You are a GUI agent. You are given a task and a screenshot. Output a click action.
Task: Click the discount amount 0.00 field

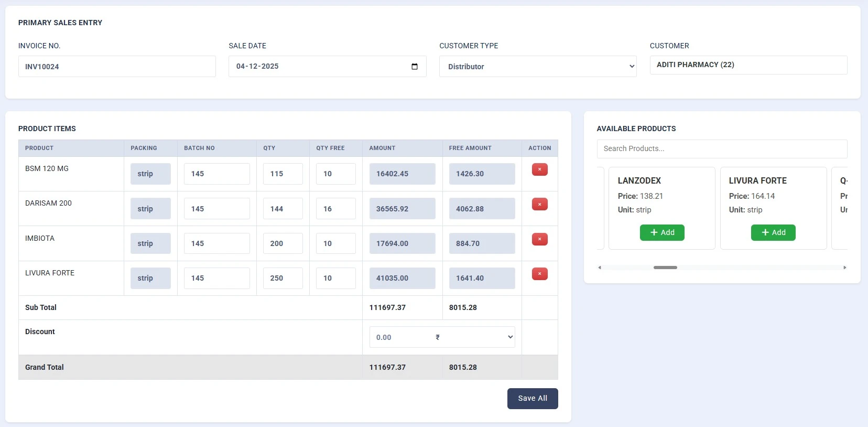400,337
